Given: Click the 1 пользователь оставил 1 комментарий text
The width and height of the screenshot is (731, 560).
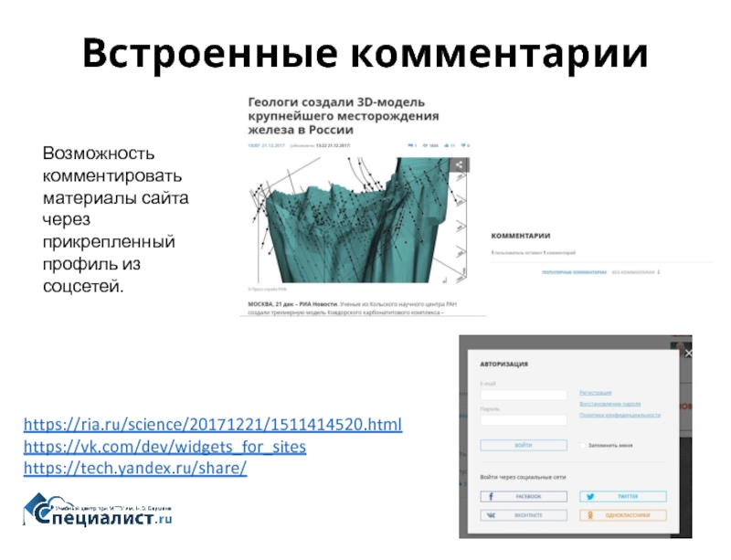Looking at the screenshot, I should [534, 253].
